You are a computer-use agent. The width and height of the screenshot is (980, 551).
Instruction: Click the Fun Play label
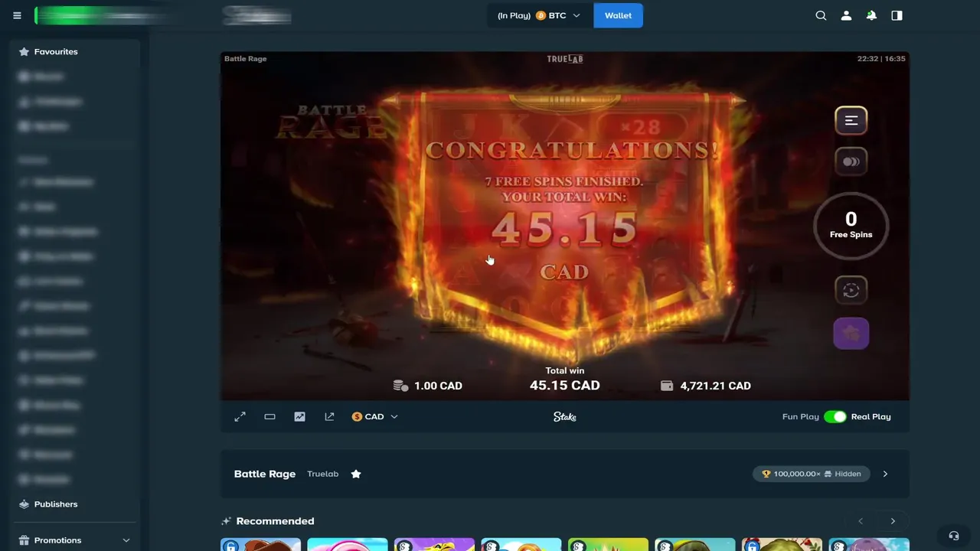[800, 416]
